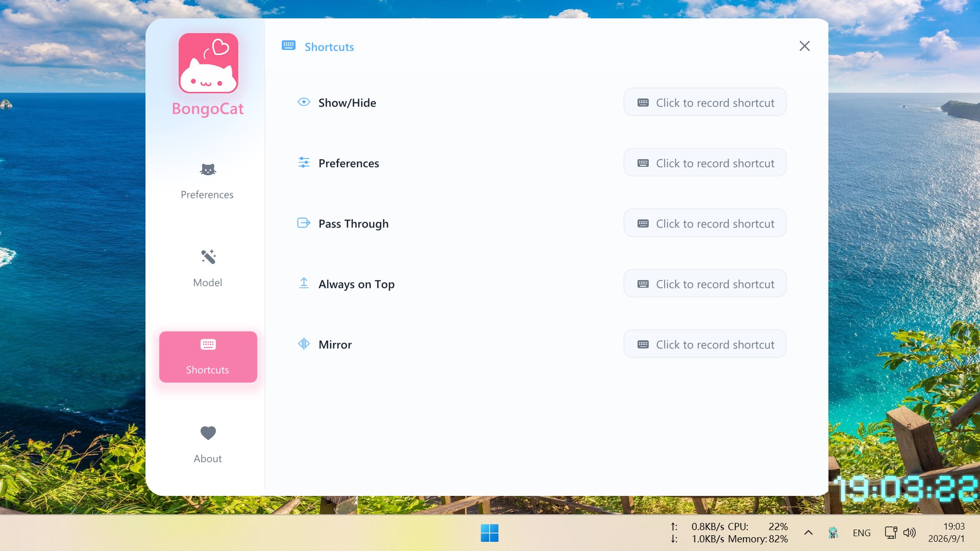Open the network status tray icon
This screenshot has height=551, width=980.
click(x=891, y=533)
